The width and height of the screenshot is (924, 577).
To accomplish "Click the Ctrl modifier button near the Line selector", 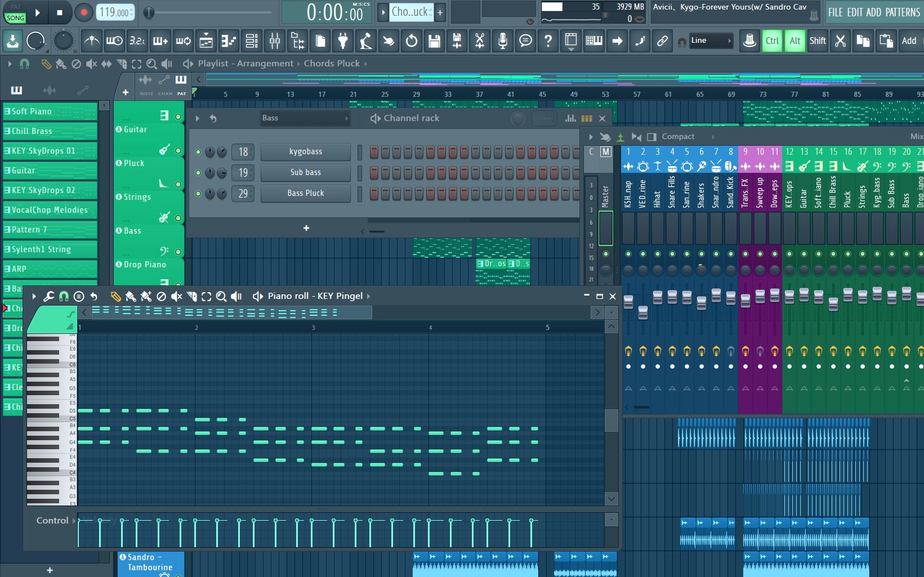I will pyautogui.click(x=771, y=41).
